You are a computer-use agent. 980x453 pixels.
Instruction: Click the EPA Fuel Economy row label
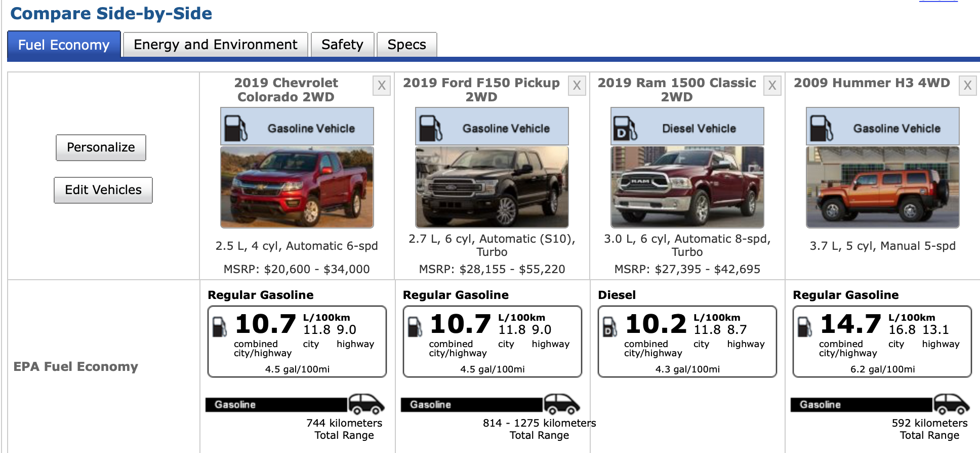tap(76, 366)
